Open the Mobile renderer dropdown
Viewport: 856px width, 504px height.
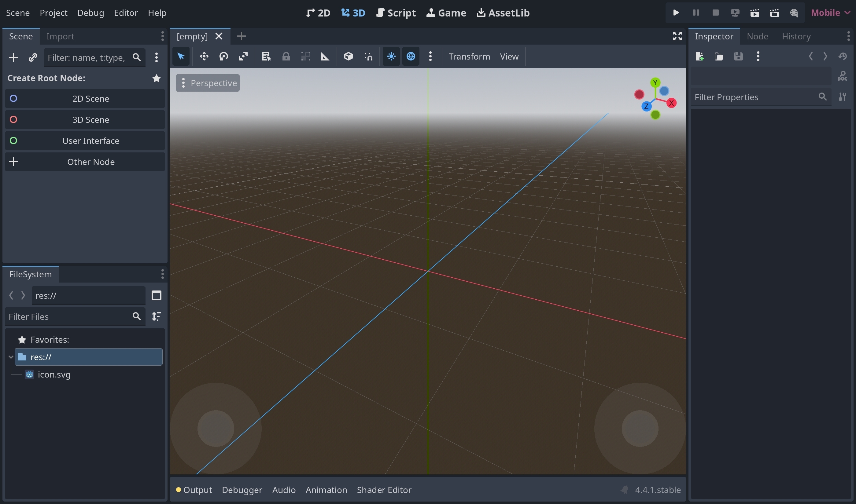click(831, 13)
